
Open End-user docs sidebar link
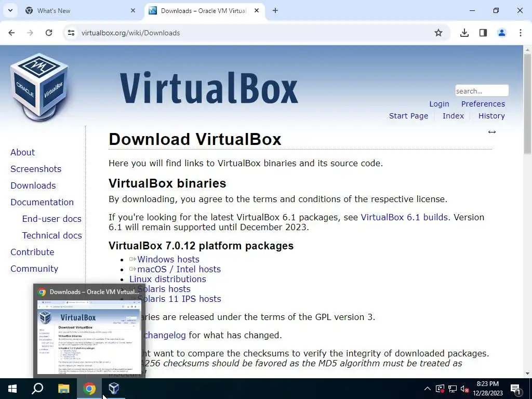pyautogui.click(x=51, y=219)
